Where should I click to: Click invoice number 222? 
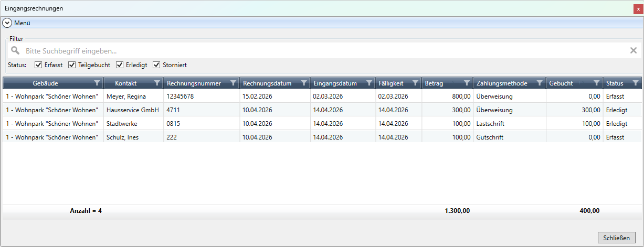(172, 137)
